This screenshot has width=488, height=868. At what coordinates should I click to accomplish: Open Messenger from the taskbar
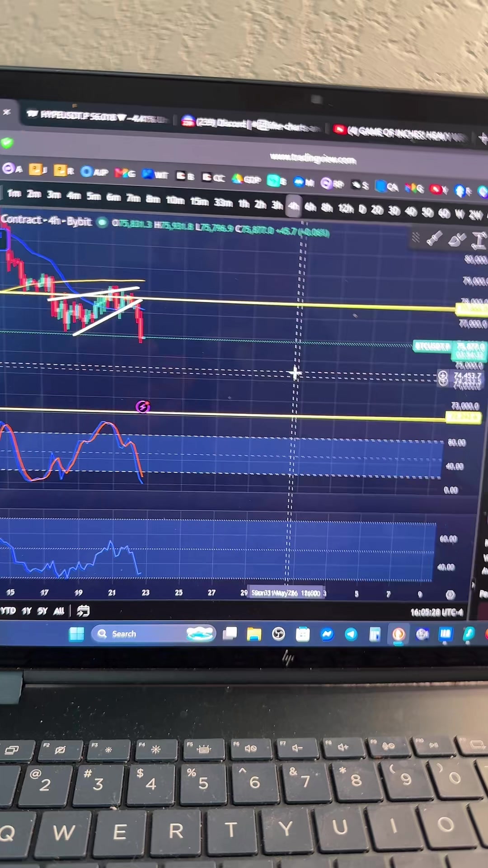(327, 635)
